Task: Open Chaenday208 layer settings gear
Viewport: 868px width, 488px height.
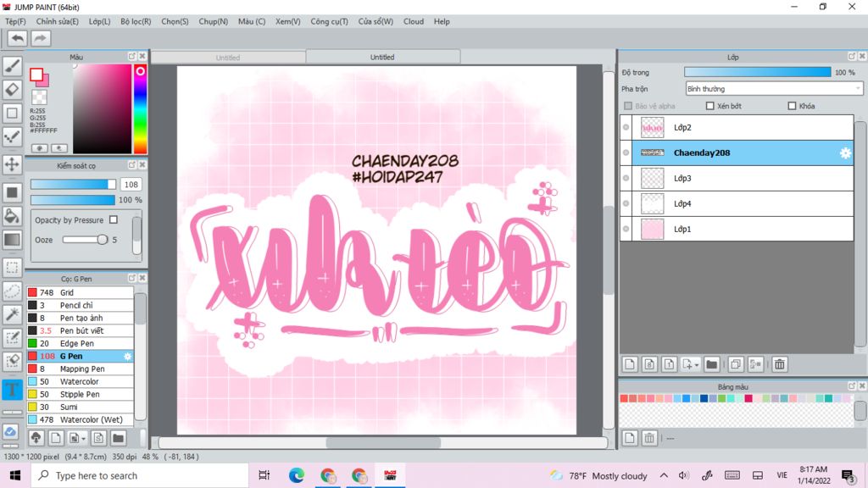Action: (x=845, y=152)
